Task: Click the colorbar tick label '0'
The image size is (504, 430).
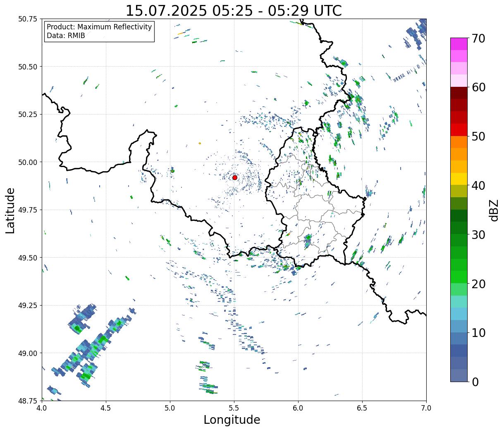Action: coord(475,382)
